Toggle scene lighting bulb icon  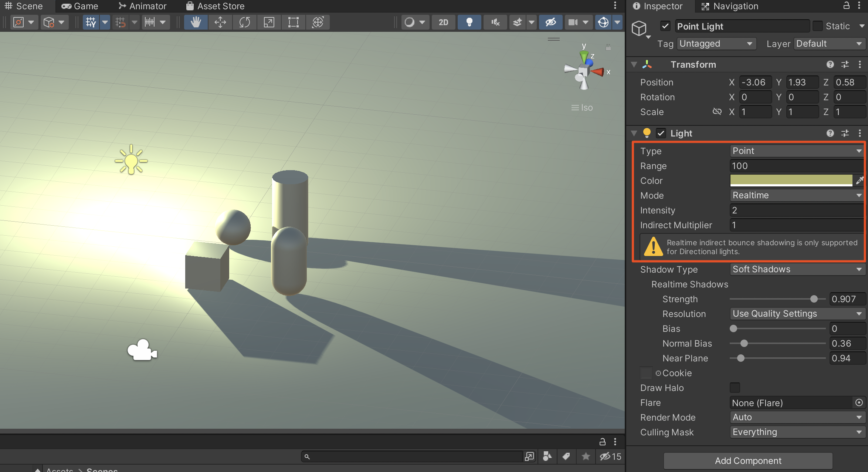pyautogui.click(x=469, y=22)
